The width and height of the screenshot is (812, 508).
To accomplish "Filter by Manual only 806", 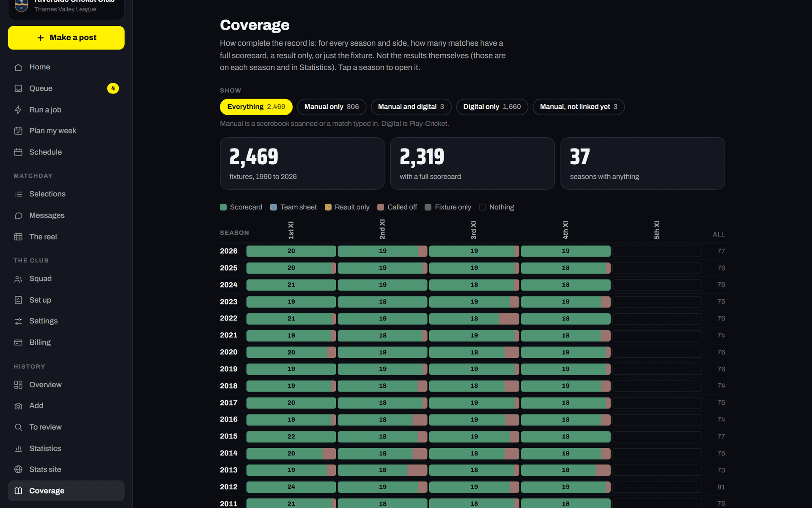I will click(x=331, y=107).
